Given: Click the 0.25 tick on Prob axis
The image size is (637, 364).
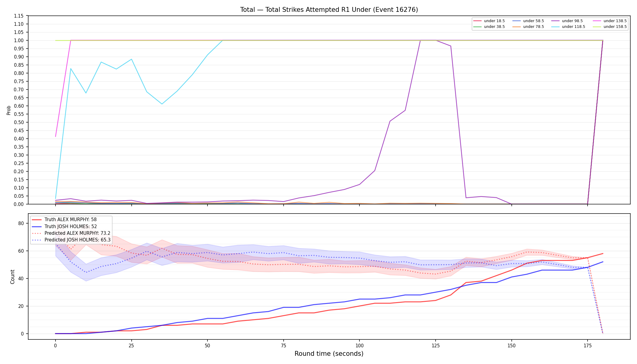Looking at the screenshot, I should tap(19, 163).
